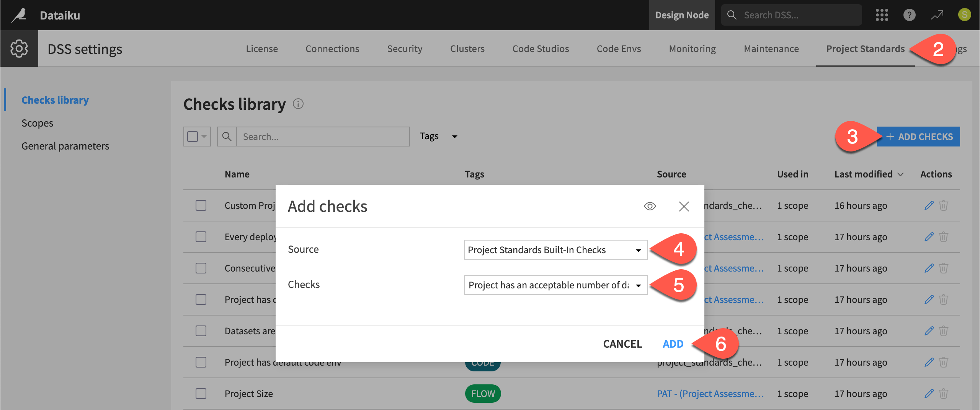Switch to the Security settings tab

(405, 49)
